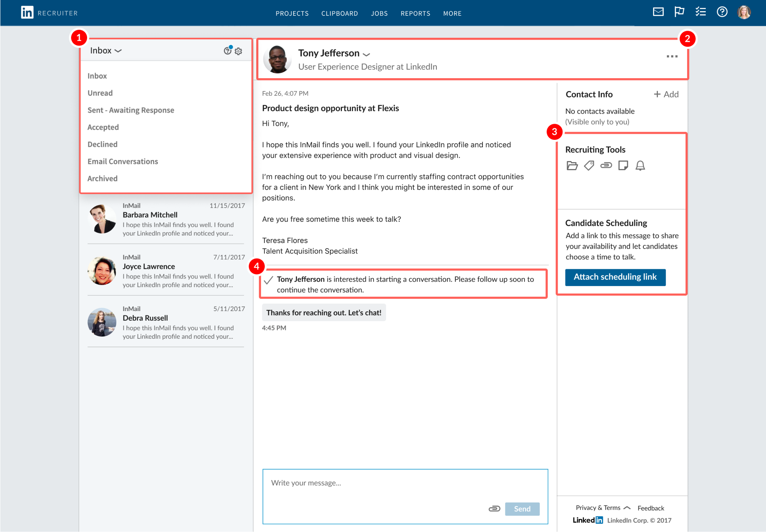
Task: Select the Declined filter option
Action: [102, 144]
